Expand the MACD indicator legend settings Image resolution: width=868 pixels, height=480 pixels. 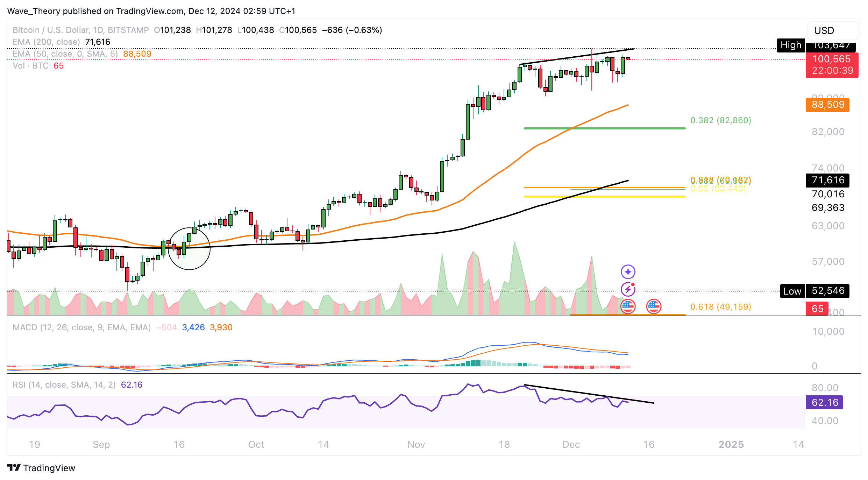pos(81,327)
